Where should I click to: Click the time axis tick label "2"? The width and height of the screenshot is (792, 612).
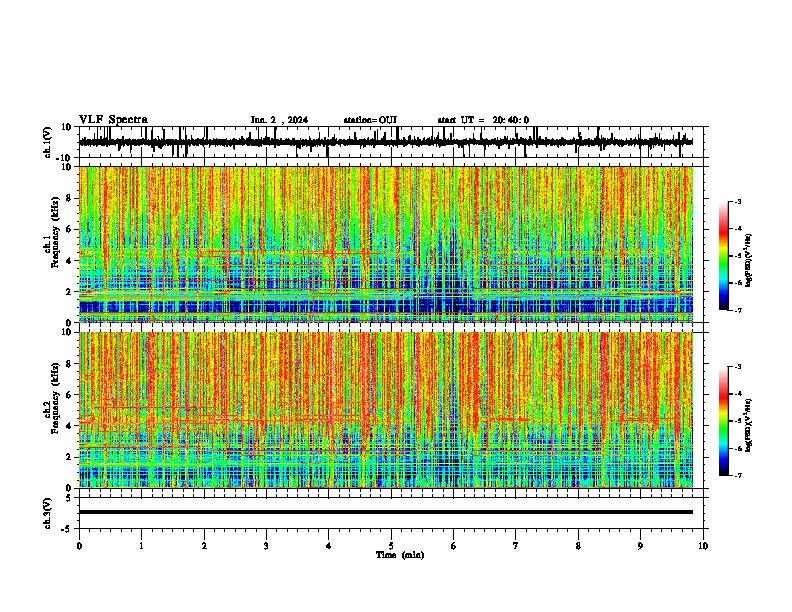[204, 546]
